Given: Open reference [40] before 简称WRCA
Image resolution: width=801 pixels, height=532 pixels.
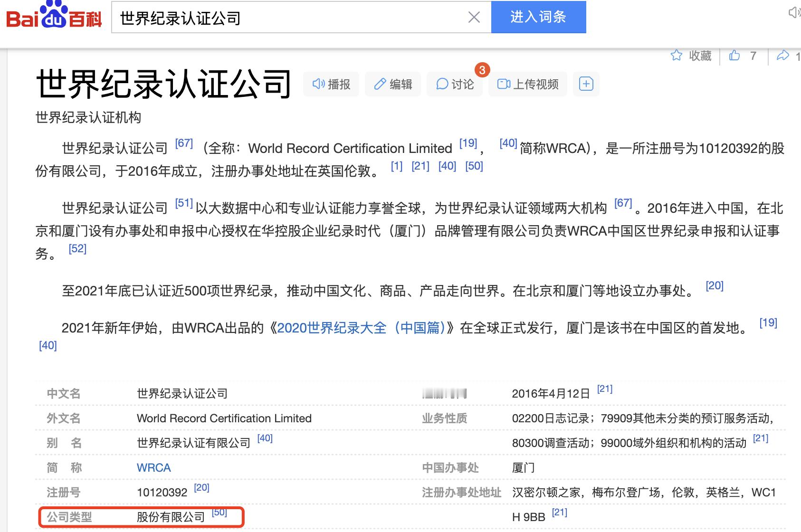Looking at the screenshot, I should [508, 143].
